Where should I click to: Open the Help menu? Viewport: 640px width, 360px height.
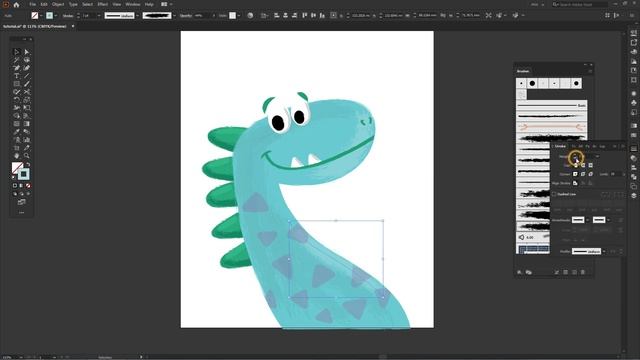149,4
